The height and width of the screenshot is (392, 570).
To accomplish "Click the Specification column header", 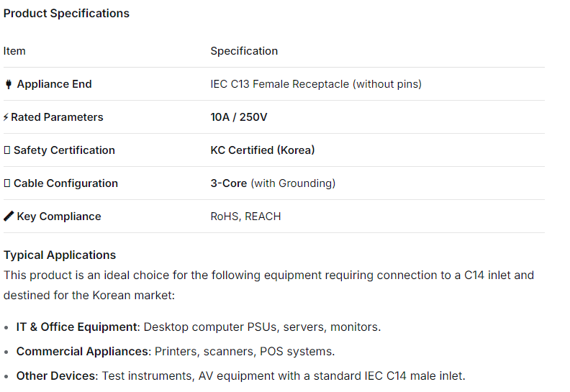I will tap(244, 51).
